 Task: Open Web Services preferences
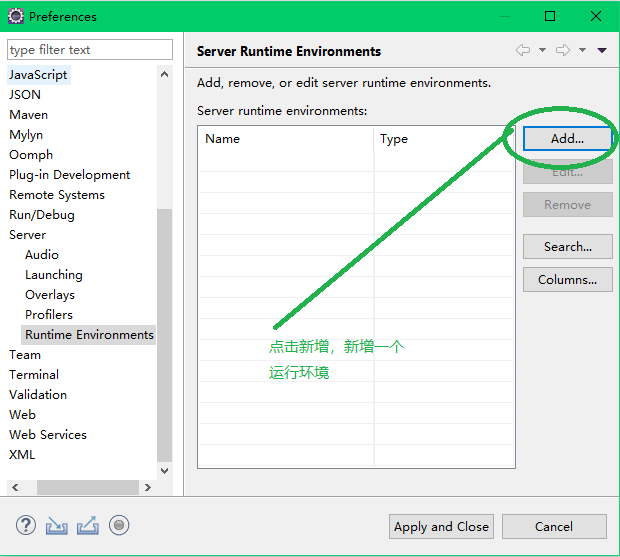48,435
